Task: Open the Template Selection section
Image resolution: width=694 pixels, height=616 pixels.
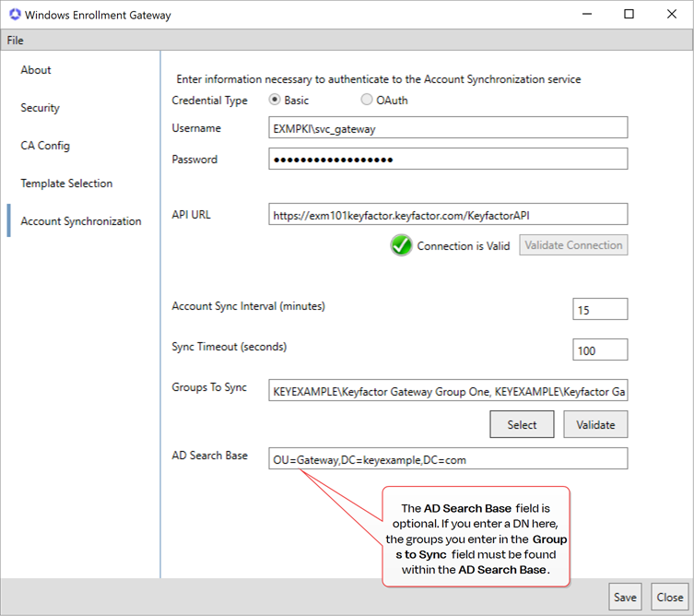Action: point(66,184)
